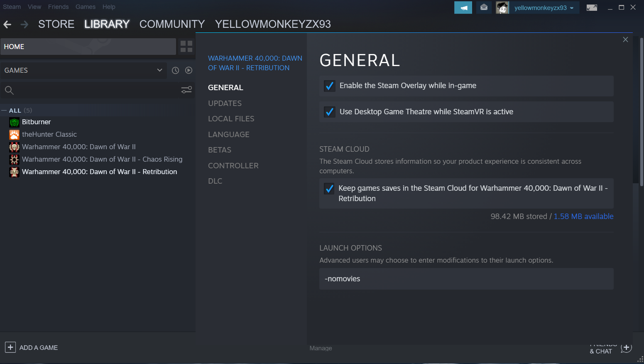Screen dimensions: 644x364
Task: Click the launch options field with -nomovies
Action: 466,279
